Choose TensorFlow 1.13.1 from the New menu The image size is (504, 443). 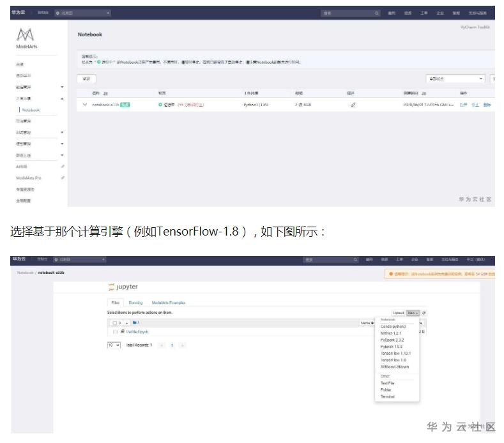tap(395, 354)
